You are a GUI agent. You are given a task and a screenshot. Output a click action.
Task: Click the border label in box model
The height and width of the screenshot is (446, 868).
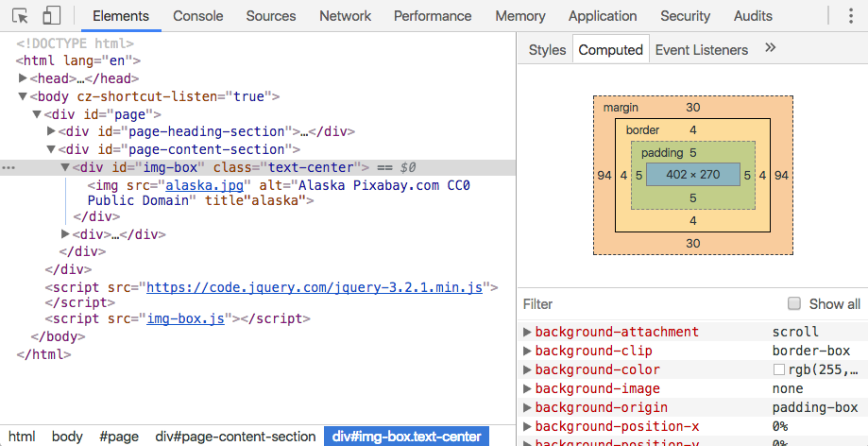642,130
